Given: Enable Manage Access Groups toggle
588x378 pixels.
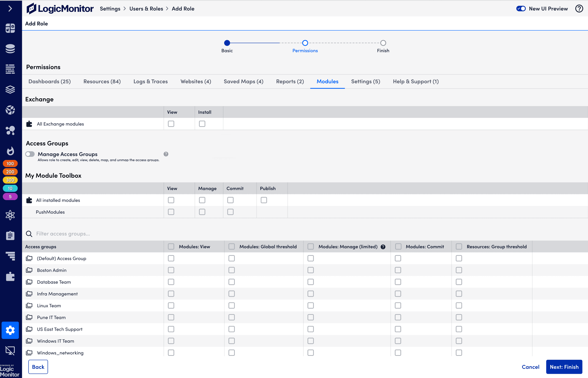Looking at the screenshot, I should 30,154.
